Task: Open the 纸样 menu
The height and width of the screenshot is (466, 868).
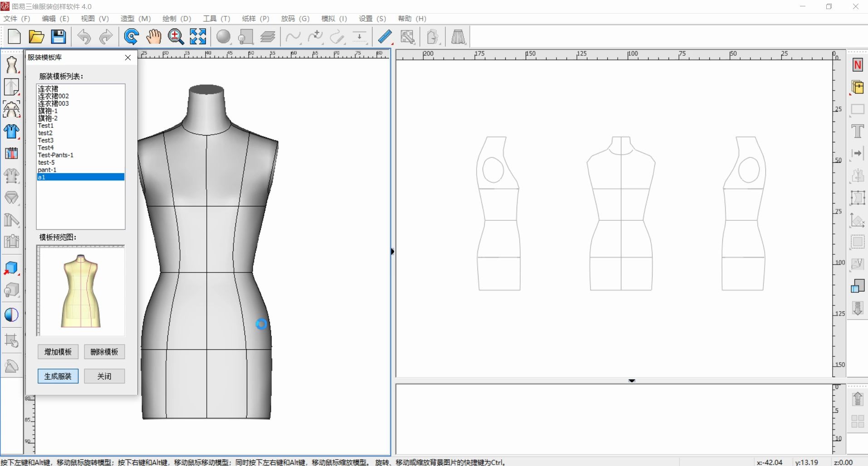Action: 254,19
